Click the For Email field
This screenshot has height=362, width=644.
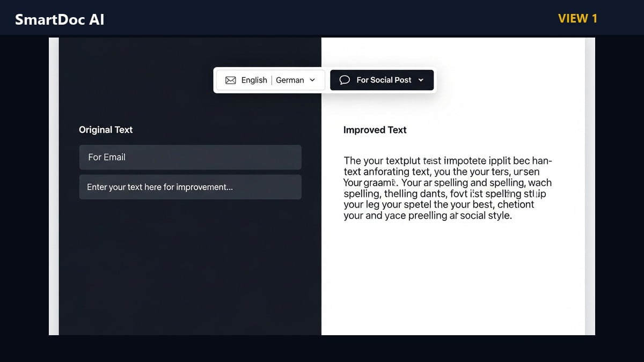click(190, 157)
